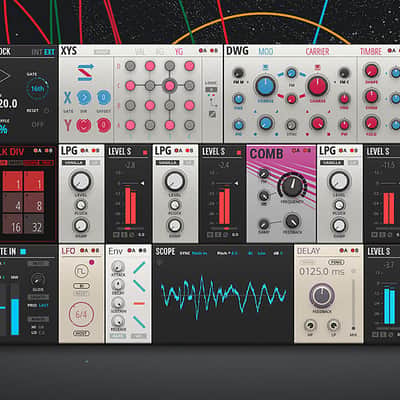
Task: Click the DWG carrier waveform selector icon
Action: [x=318, y=68]
